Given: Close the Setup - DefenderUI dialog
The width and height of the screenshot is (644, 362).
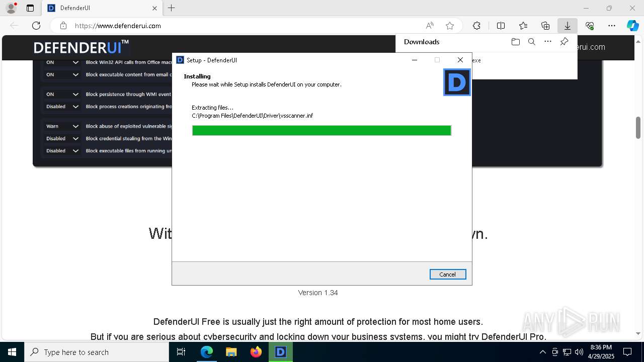Looking at the screenshot, I should click(460, 60).
